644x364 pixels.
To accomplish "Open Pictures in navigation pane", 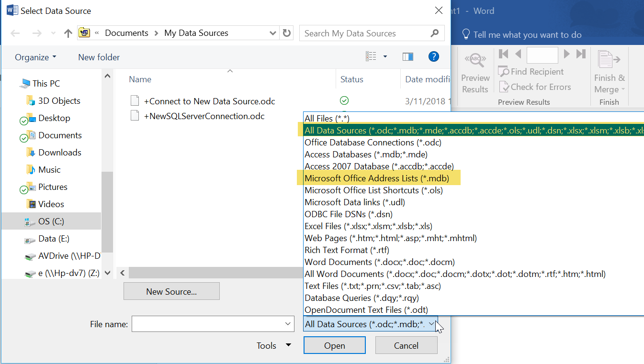I will click(x=53, y=187).
